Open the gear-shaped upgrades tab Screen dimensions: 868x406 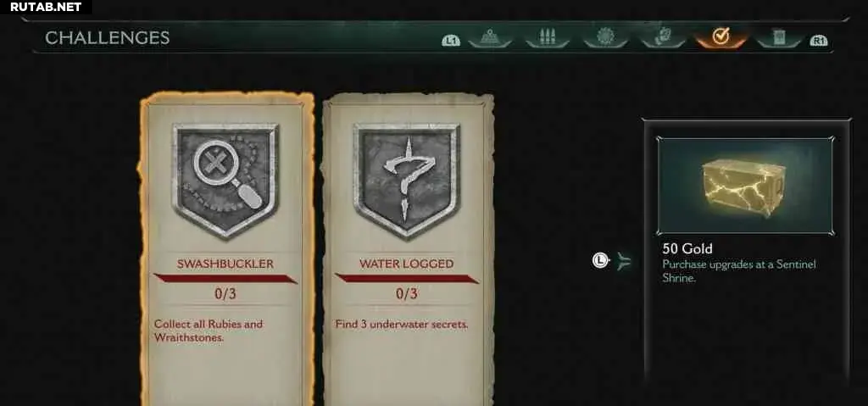pyautogui.click(x=605, y=37)
